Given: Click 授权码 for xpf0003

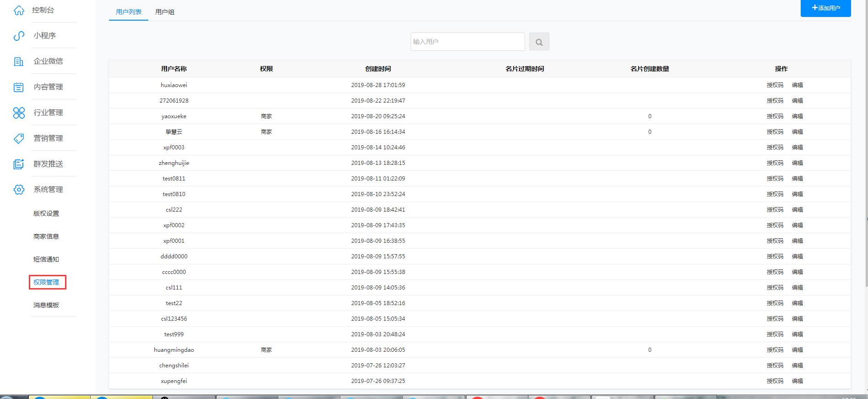Looking at the screenshot, I should [x=775, y=148].
